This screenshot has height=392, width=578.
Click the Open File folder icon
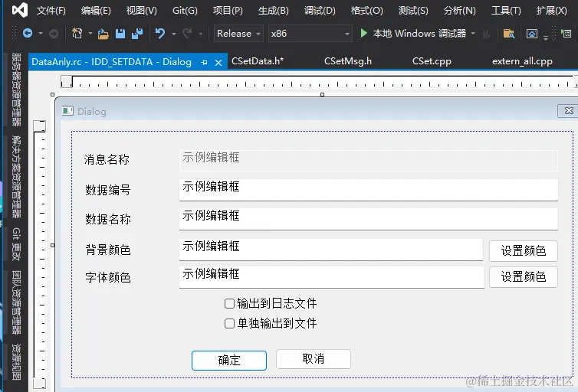(103, 34)
